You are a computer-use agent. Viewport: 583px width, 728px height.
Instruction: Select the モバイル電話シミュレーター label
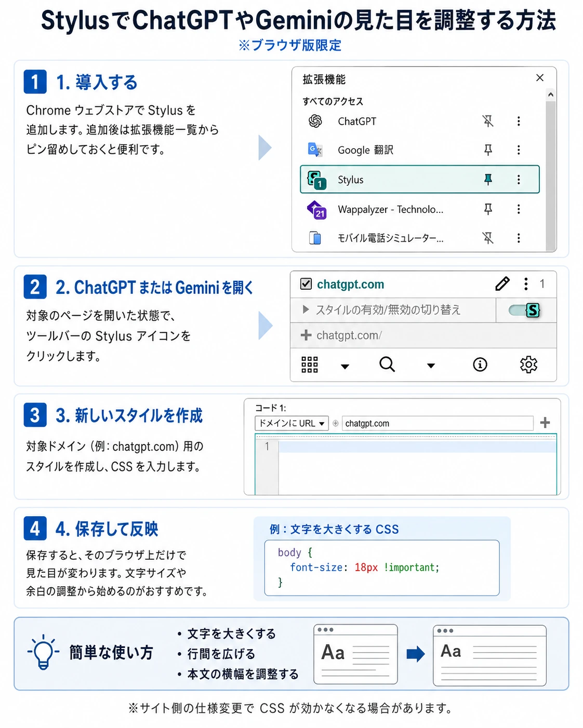[x=391, y=239]
